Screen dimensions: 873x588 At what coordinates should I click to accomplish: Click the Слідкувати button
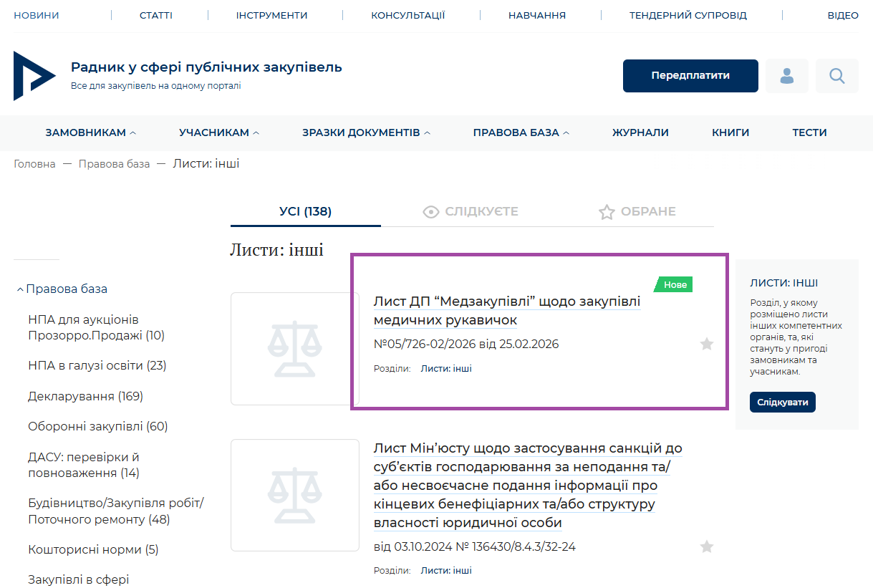(x=782, y=402)
